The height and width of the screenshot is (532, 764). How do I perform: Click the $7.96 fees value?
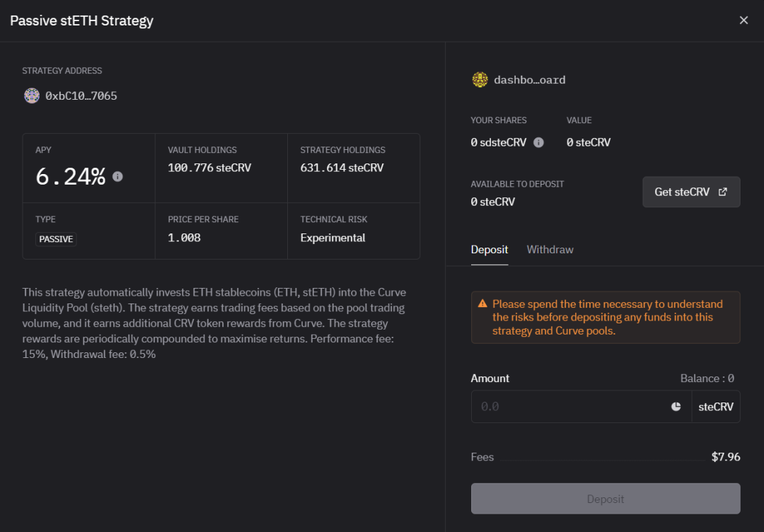point(726,456)
